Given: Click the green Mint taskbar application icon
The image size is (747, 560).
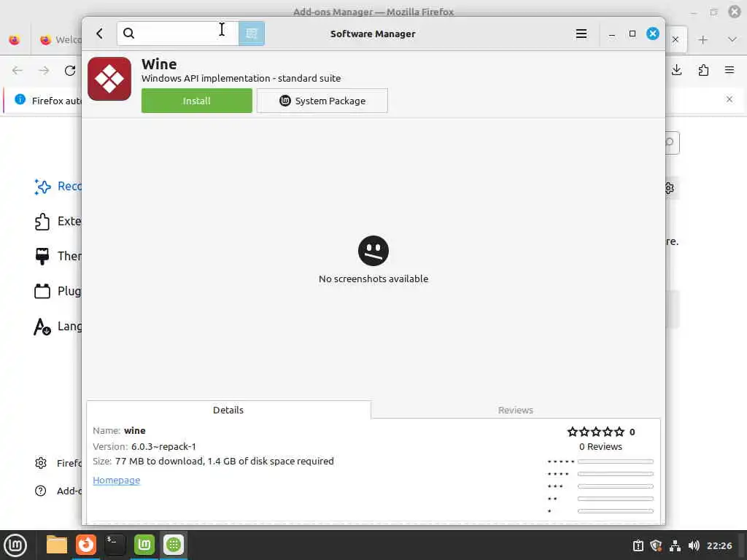Looking at the screenshot, I should pyautogui.click(x=144, y=545).
